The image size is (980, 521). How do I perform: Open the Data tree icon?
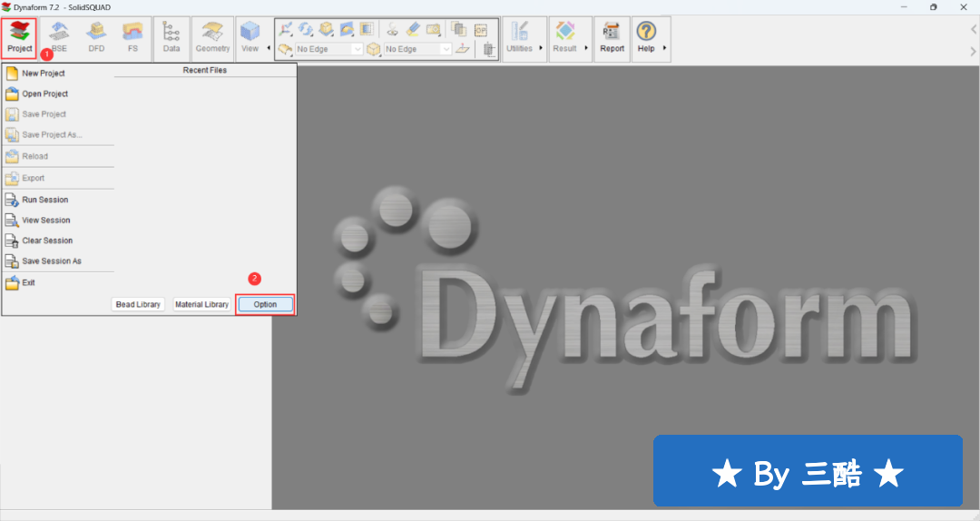tap(171, 38)
